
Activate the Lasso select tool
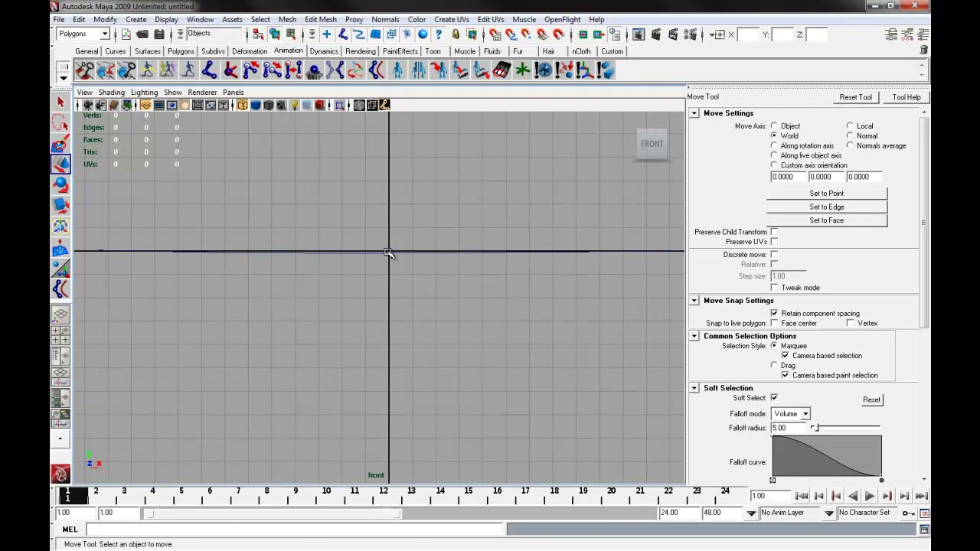(60, 122)
